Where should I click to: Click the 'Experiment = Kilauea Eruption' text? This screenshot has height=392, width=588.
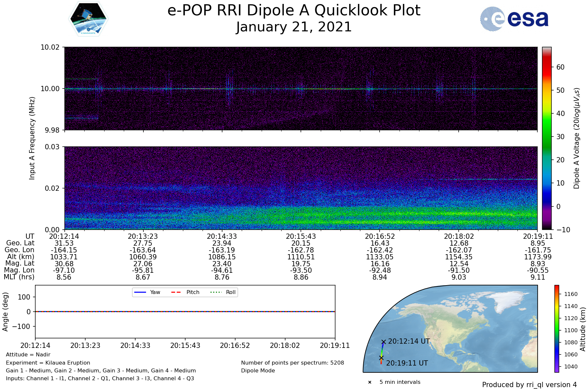[x=48, y=363]
